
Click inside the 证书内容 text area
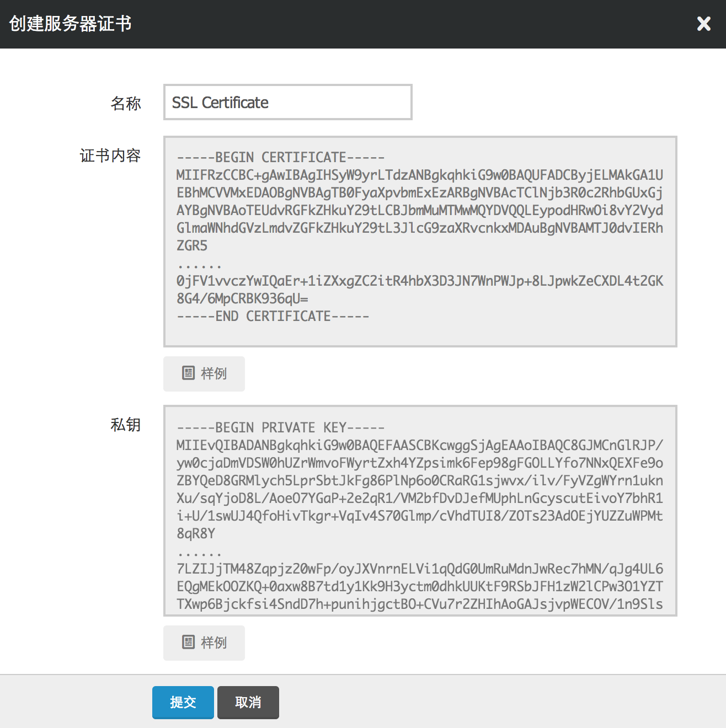tap(419, 331)
